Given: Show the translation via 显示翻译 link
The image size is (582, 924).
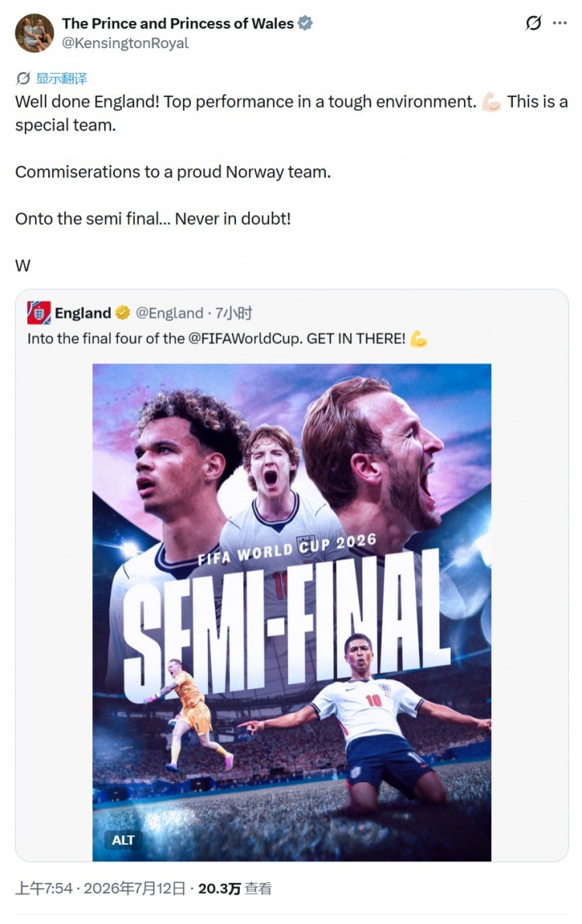Looking at the screenshot, I should pyautogui.click(x=61, y=78).
